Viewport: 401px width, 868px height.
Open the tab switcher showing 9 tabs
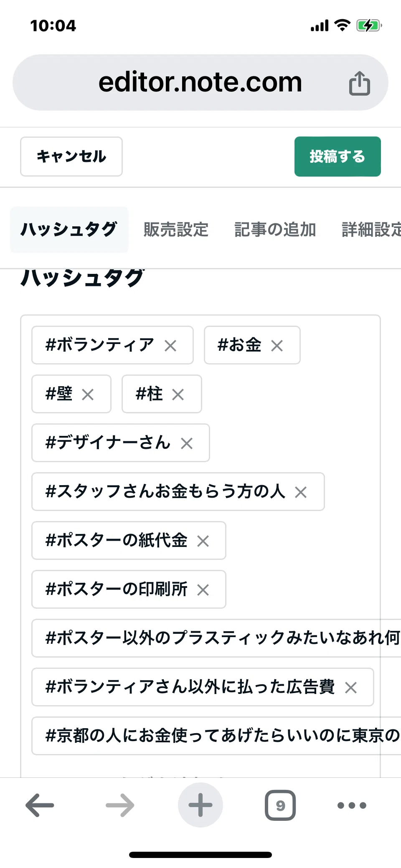(280, 805)
